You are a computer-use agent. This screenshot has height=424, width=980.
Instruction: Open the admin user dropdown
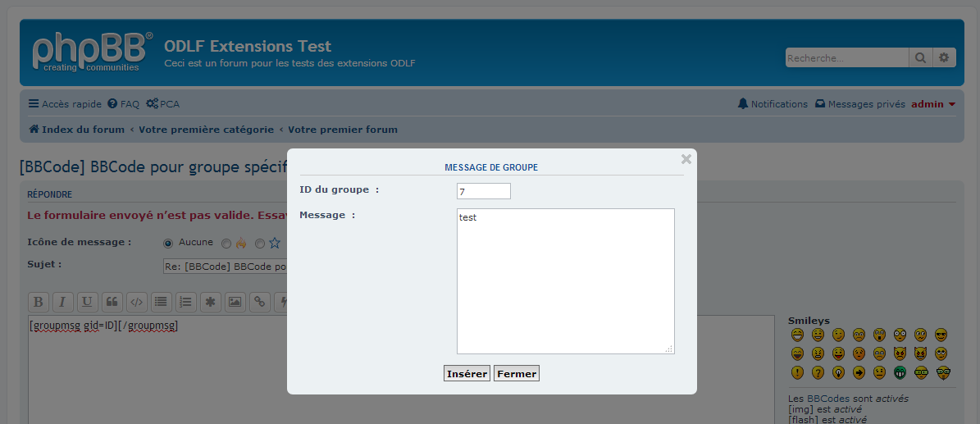pos(933,104)
